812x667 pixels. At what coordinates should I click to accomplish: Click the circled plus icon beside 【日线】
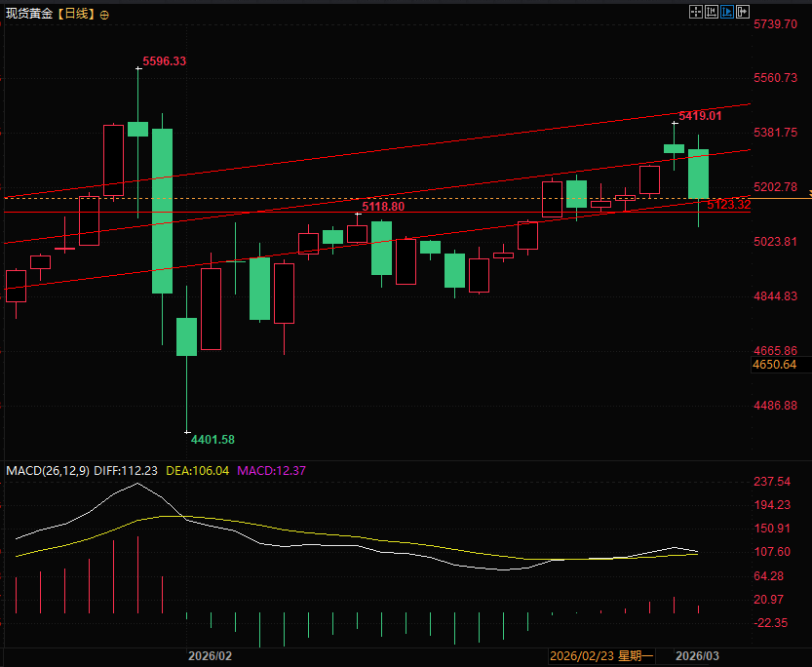(104, 15)
